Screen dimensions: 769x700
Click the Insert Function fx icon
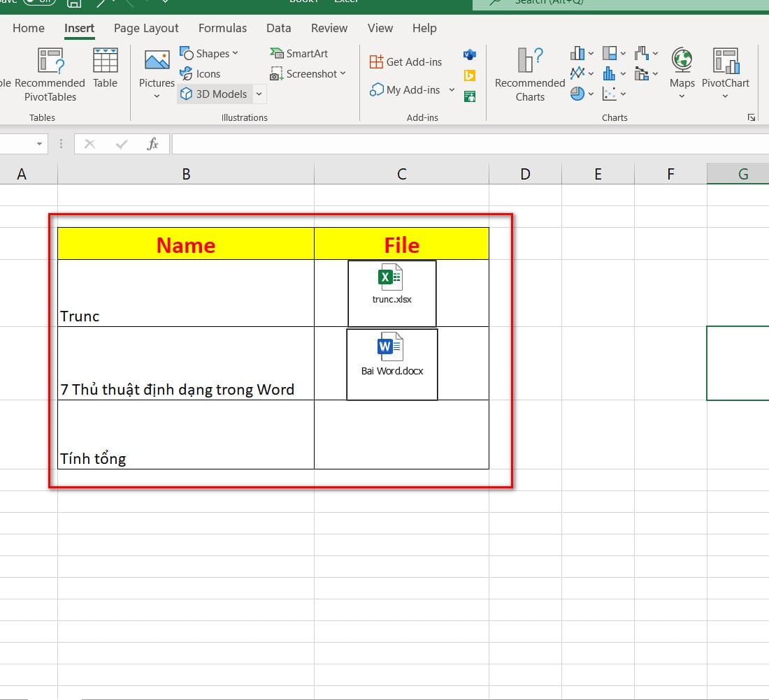(152, 144)
